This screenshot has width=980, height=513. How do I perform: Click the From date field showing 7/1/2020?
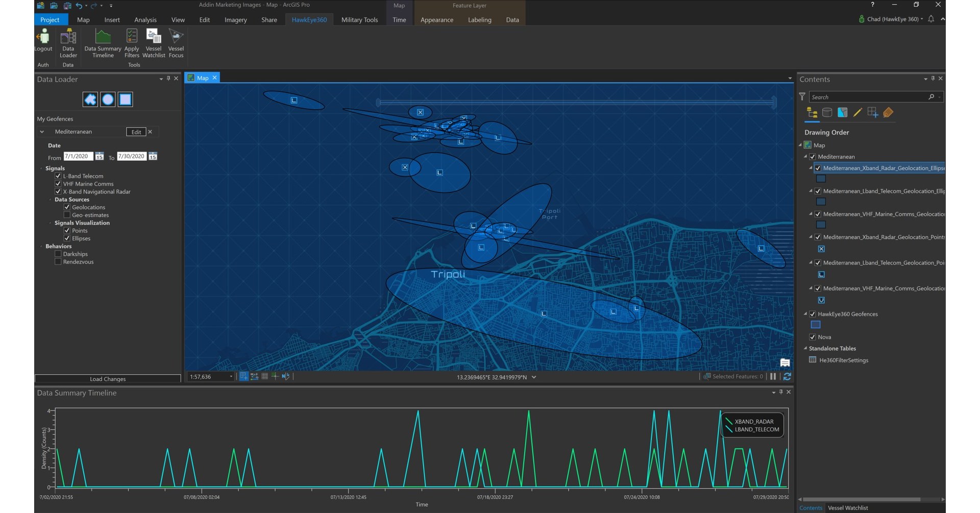coord(79,156)
